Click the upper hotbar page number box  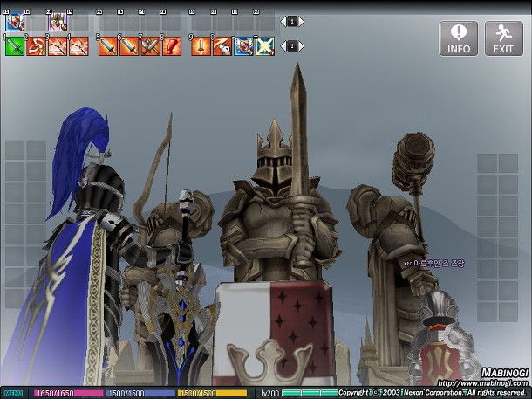[x=292, y=22]
